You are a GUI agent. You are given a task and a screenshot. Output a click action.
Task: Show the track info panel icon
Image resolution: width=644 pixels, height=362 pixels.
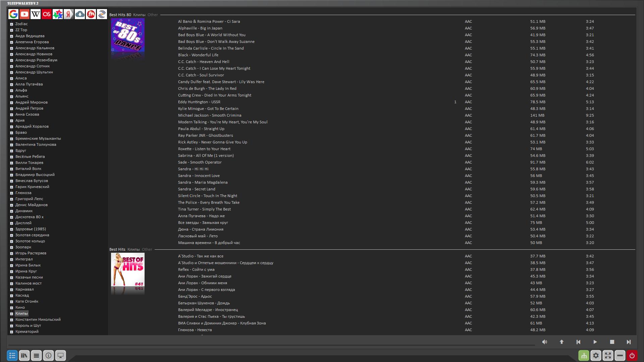point(48,356)
